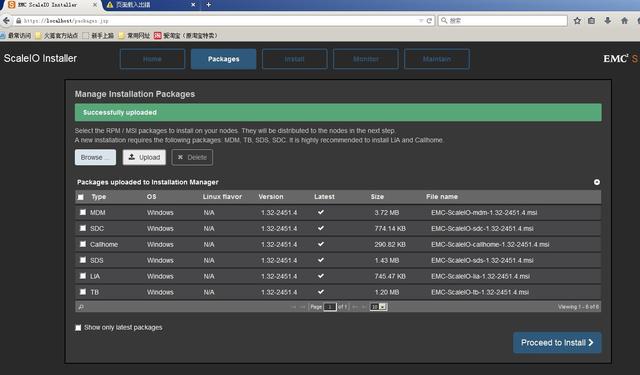Click the reload page icon in the address bar
640x375 pixels.
[x=429, y=20]
